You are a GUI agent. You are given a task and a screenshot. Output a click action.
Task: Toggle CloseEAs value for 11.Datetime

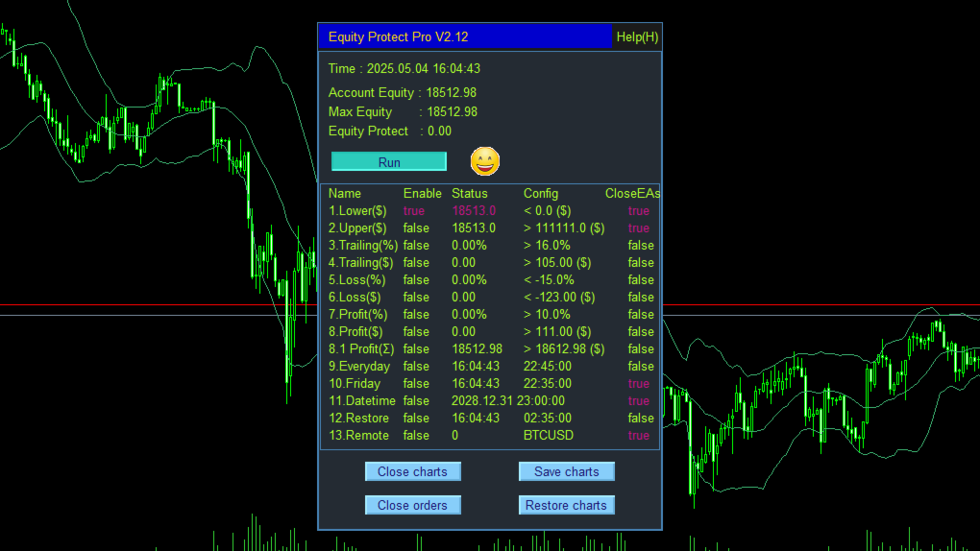point(639,401)
